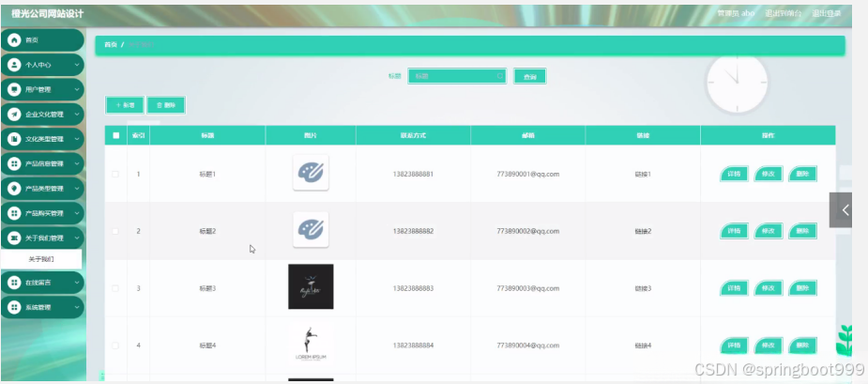Expand the 企业文化管理 menu chevron
This screenshot has height=384, width=868.
(76, 115)
